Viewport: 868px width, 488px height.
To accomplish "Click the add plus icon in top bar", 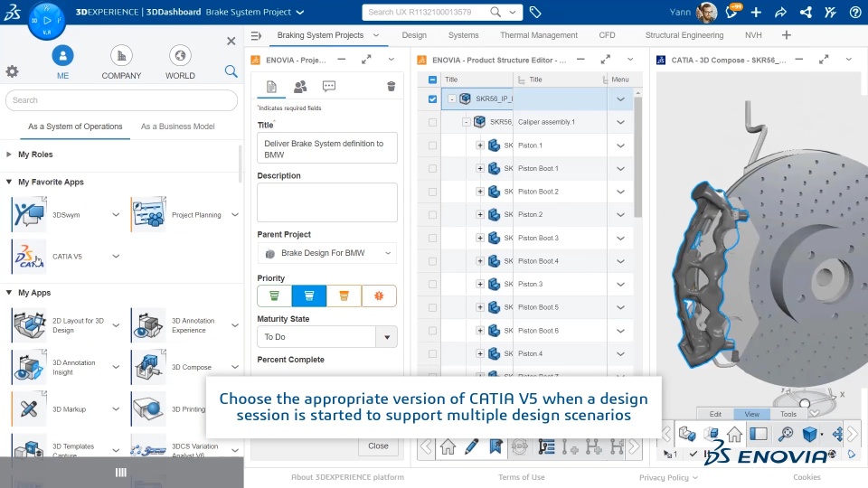I will pos(756,12).
